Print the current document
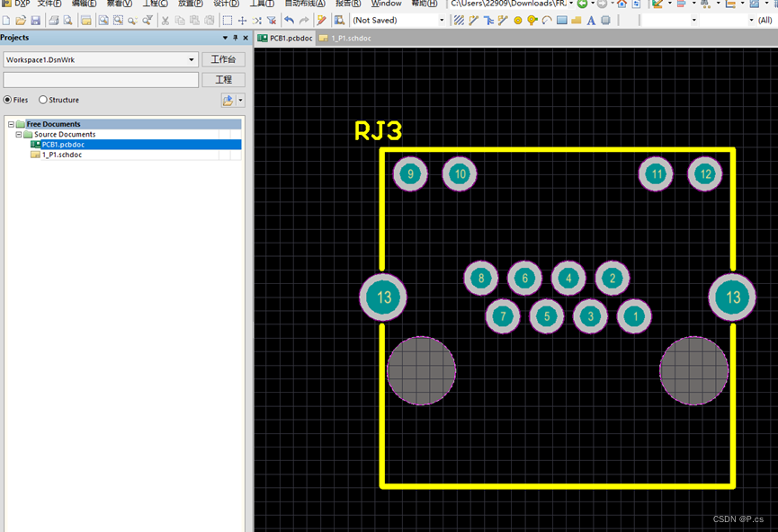778x532 pixels. point(54,21)
